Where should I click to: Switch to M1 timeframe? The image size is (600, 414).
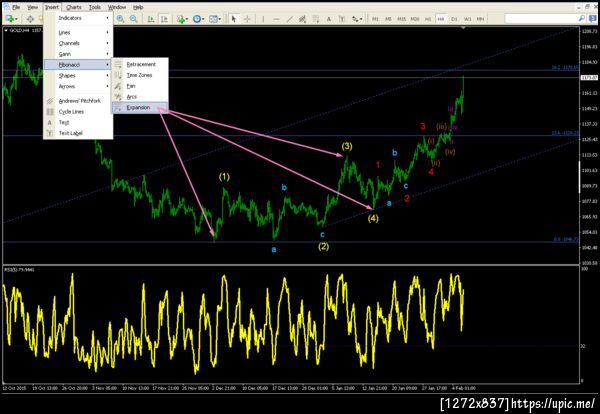[x=375, y=19]
